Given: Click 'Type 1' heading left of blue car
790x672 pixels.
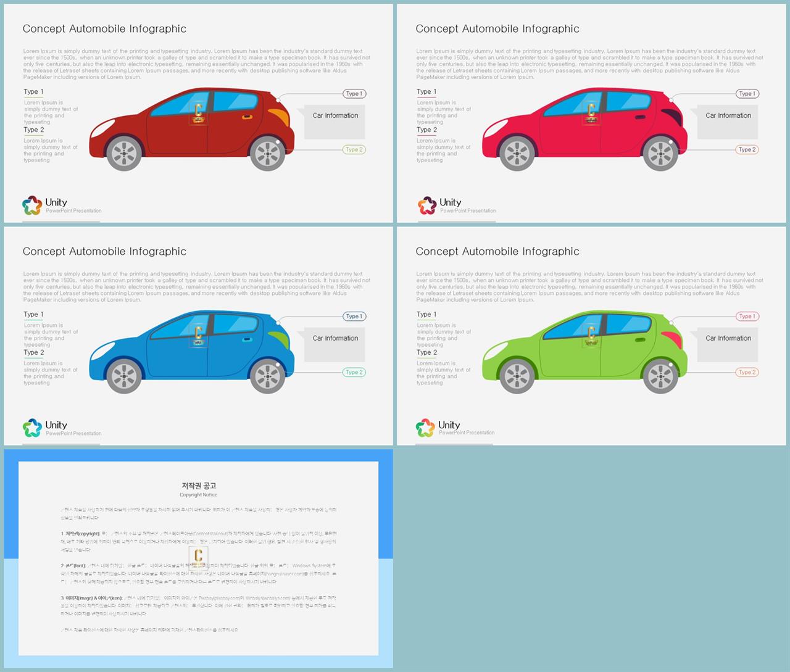Looking at the screenshot, I should click(33, 314).
